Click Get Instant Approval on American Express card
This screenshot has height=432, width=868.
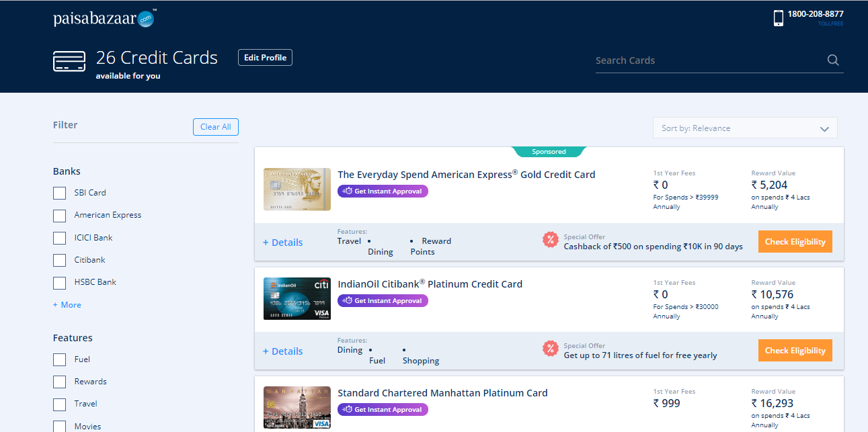coord(383,191)
